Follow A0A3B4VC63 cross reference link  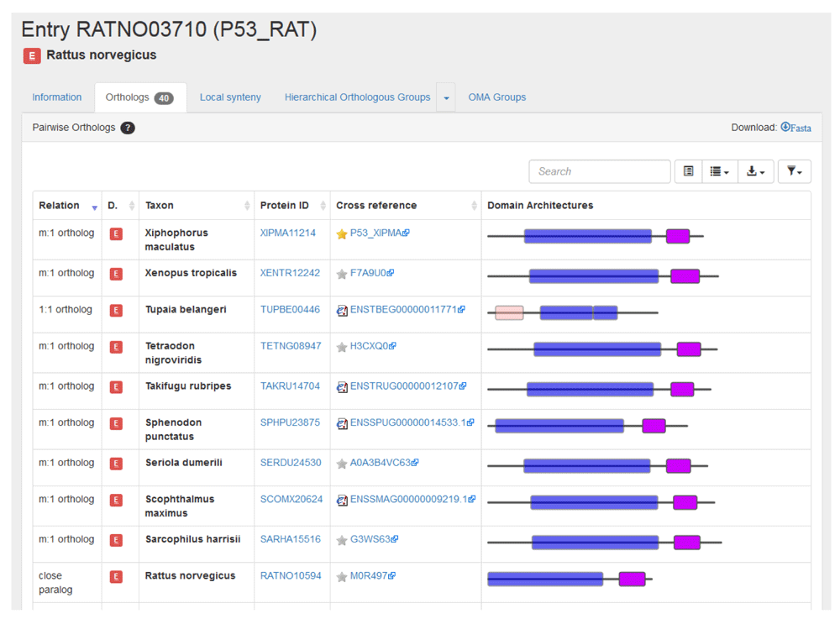click(384, 463)
